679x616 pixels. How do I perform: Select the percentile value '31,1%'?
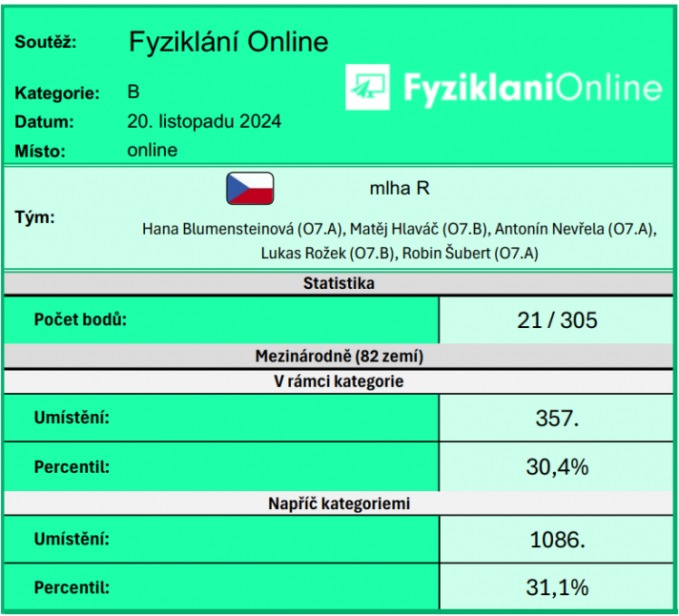tap(557, 587)
